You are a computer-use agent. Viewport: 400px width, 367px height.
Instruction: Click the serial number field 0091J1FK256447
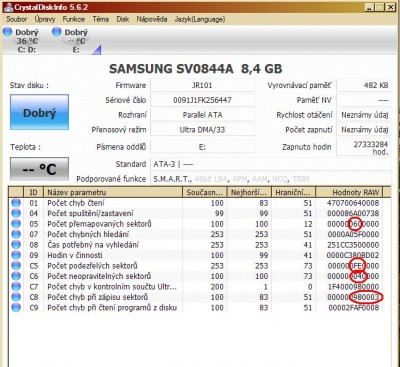202,100
